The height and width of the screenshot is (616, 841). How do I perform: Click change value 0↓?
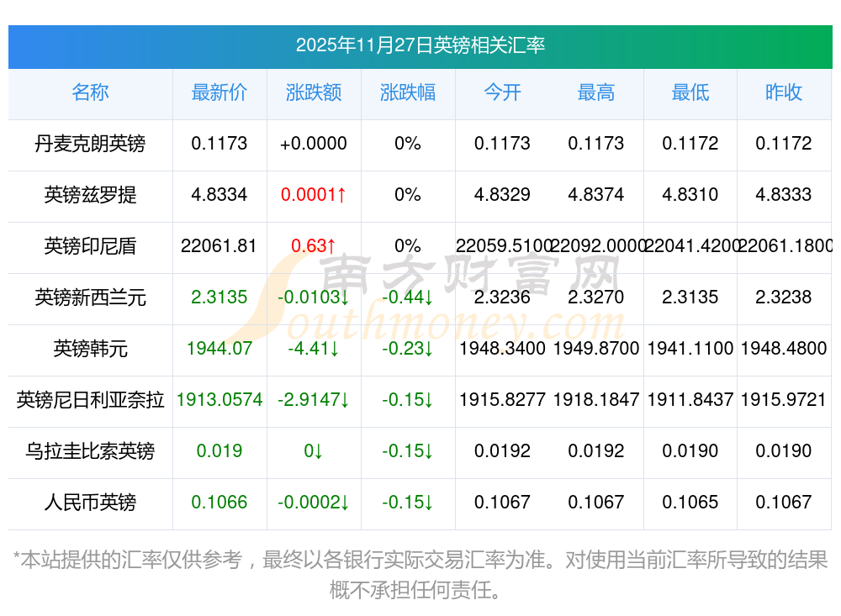[x=314, y=451]
